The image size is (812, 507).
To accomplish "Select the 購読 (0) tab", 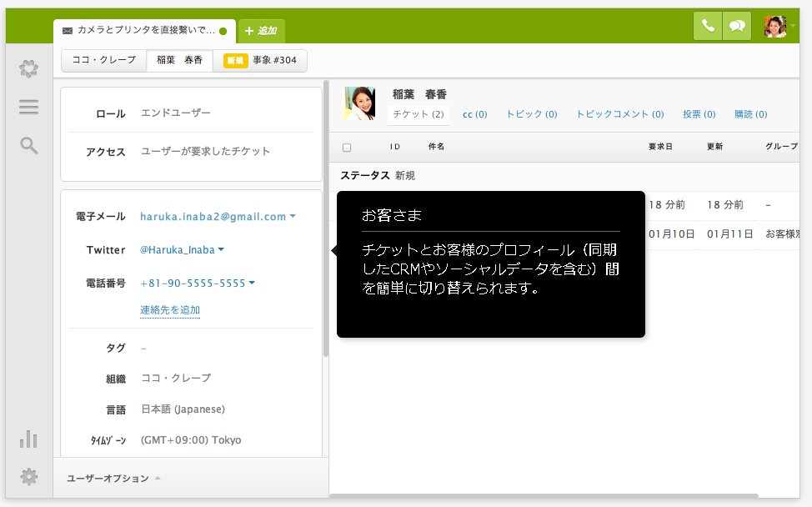I will [751, 114].
